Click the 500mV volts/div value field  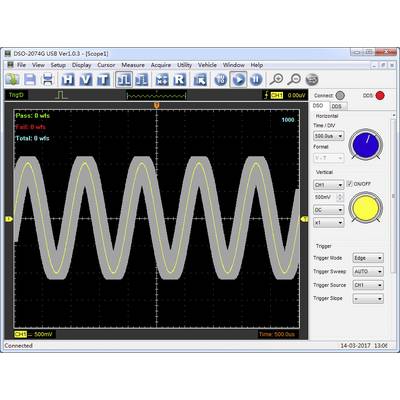(x=325, y=197)
